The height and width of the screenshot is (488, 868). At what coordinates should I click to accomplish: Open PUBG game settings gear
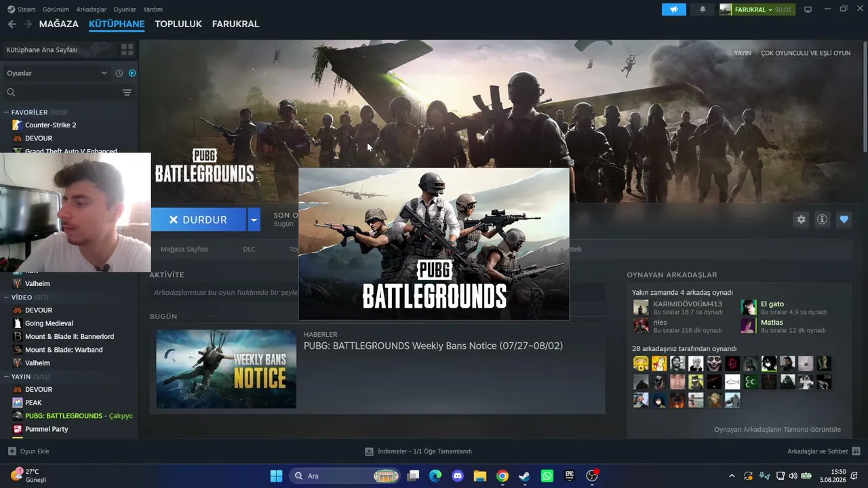(x=801, y=220)
